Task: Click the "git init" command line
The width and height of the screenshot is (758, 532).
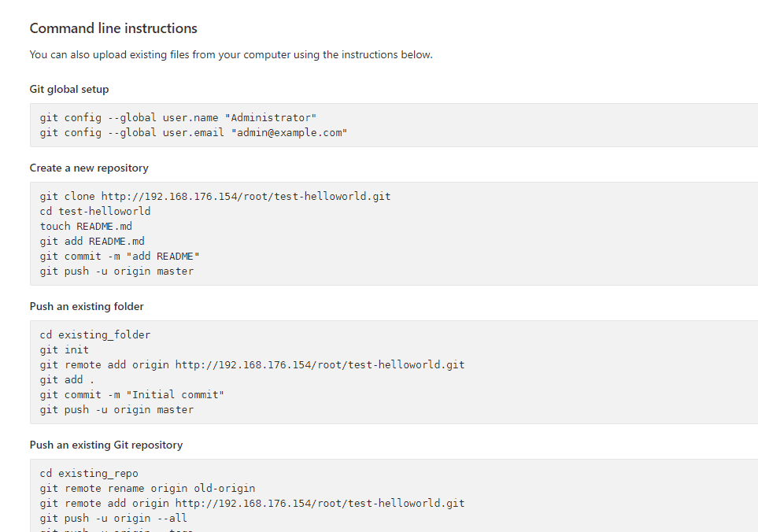Action: pos(65,349)
